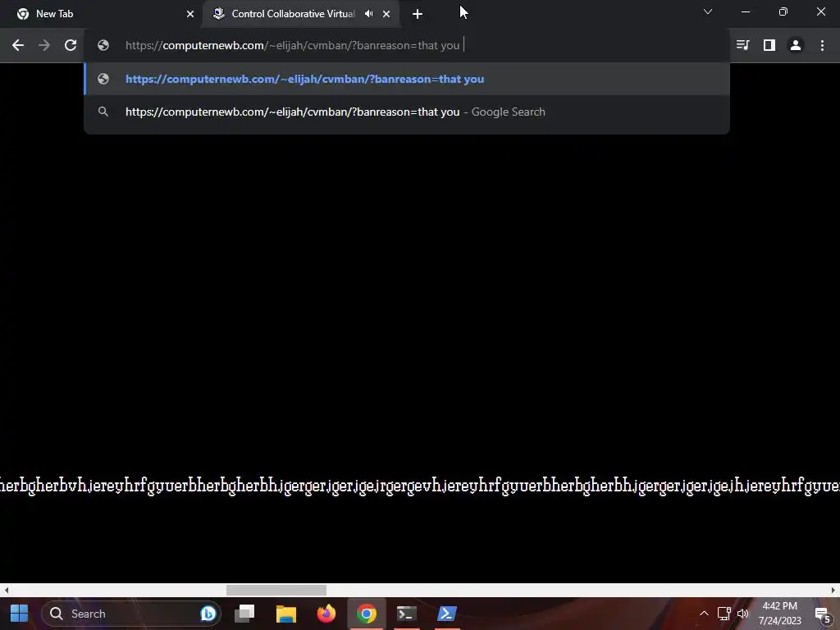
Task: Go back using the browser back arrow
Action: coord(18,46)
